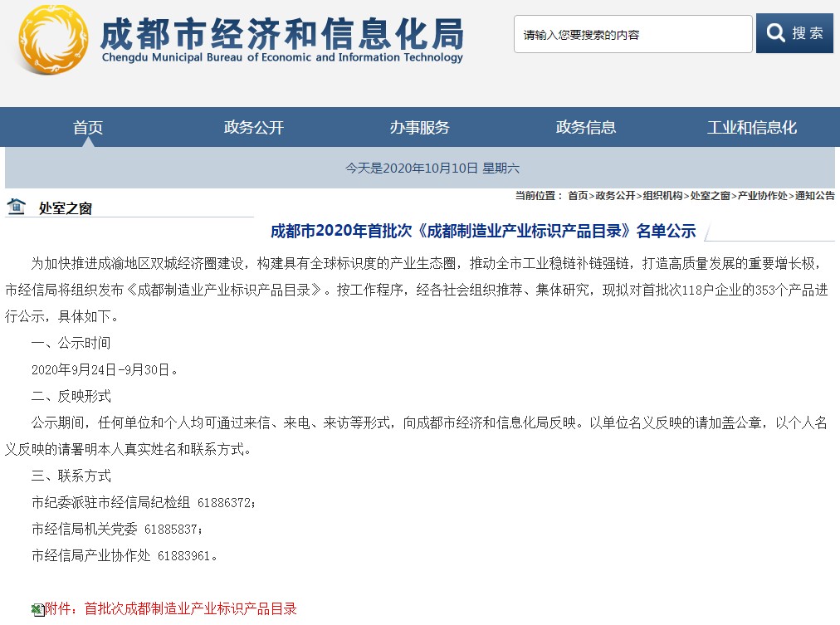This screenshot has height=625, width=840.
Task: Click the 处室之窗 section heading
Action: [x=66, y=208]
